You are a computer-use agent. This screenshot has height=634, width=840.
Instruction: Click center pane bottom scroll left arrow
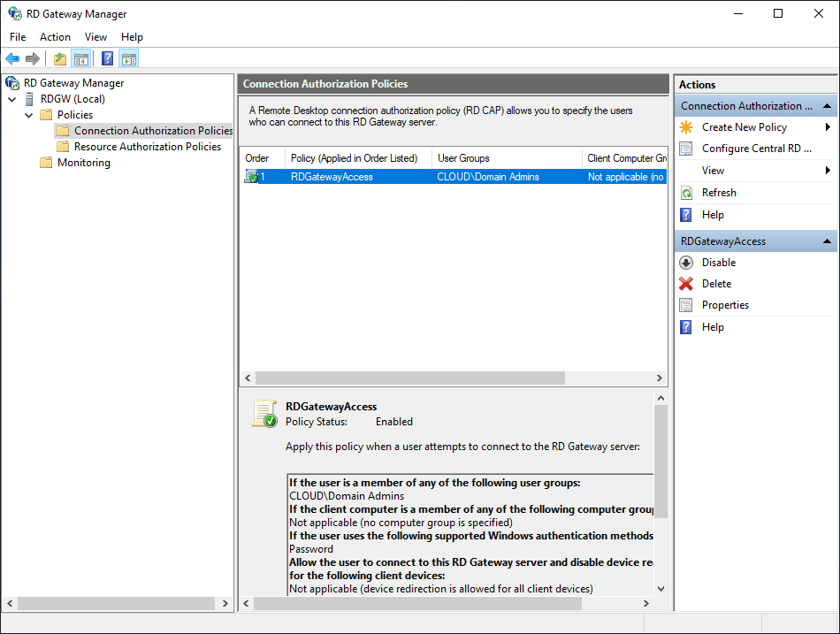246,603
